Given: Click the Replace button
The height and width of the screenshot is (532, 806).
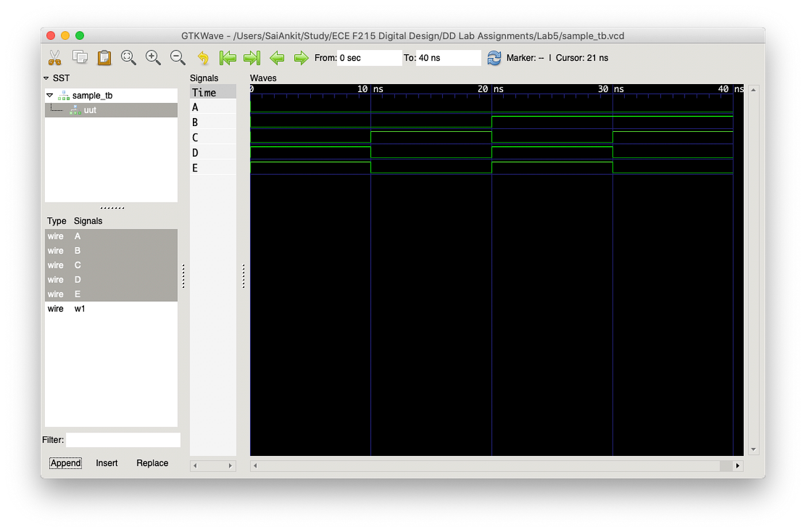Looking at the screenshot, I should pos(152,463).
